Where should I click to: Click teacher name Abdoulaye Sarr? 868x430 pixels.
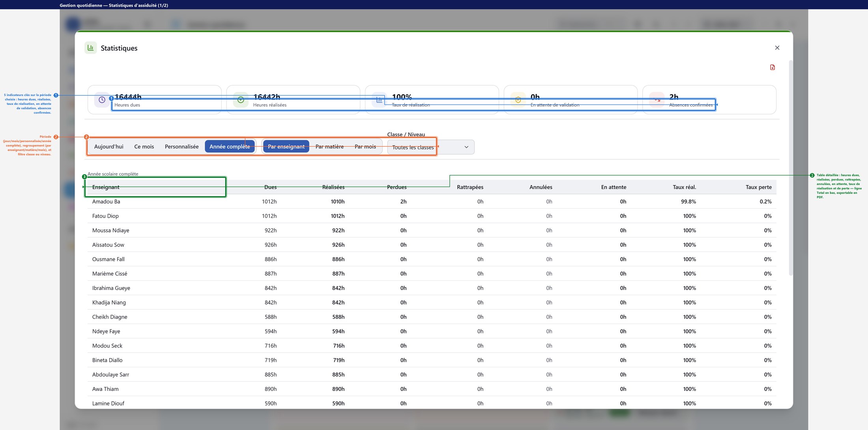point(110,374)
